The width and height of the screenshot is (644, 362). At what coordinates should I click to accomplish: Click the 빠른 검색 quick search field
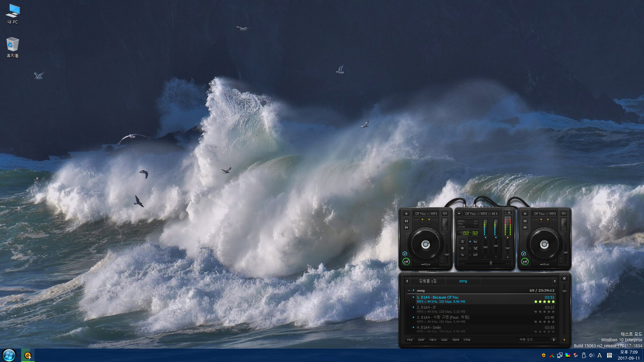coord(534,340)
